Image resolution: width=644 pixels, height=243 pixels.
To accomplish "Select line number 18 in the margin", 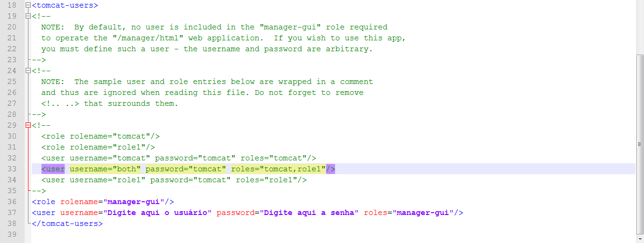I will click(12, 5).
